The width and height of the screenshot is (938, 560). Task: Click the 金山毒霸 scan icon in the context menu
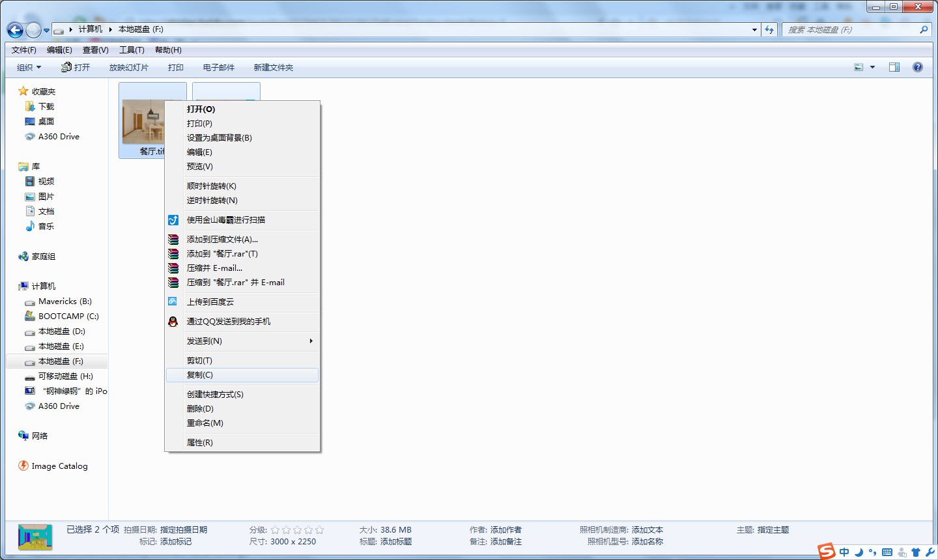click(x=173, y=220)
